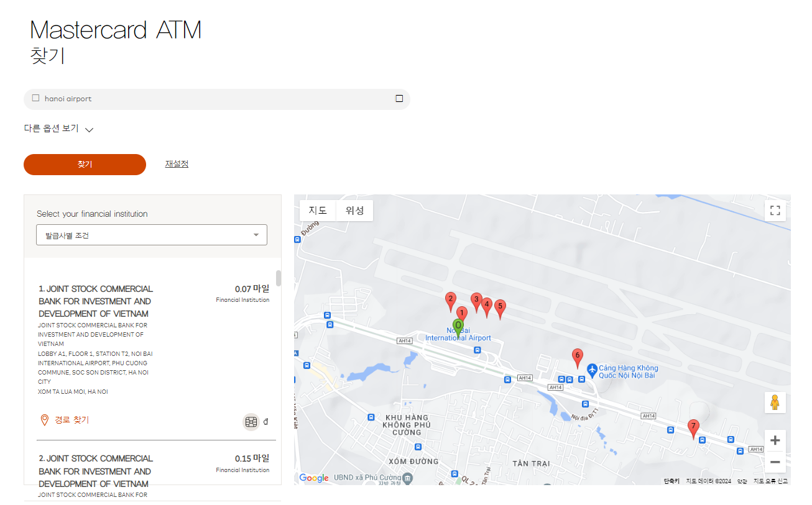Click the green 0 search-origin marker

click(458, 327)
